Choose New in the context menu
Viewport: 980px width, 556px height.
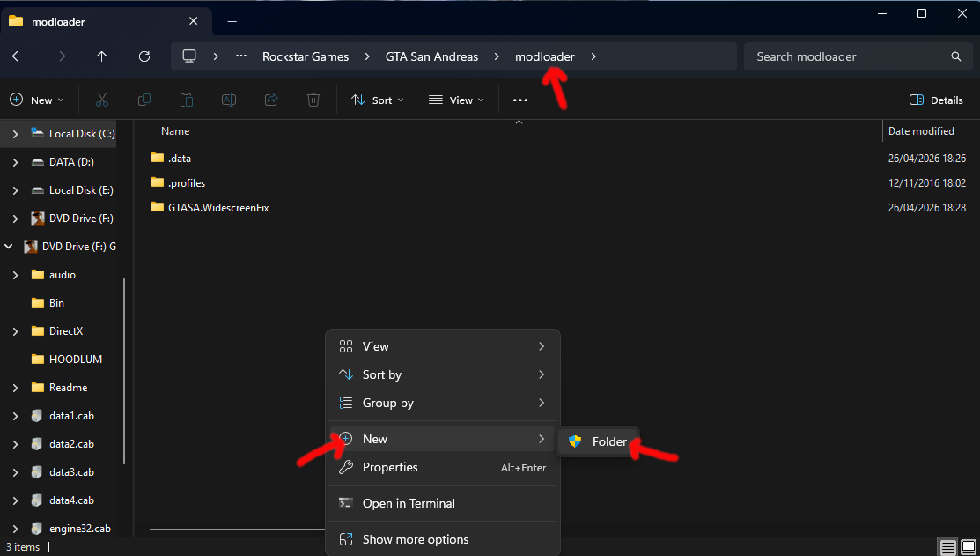(443, 439)
